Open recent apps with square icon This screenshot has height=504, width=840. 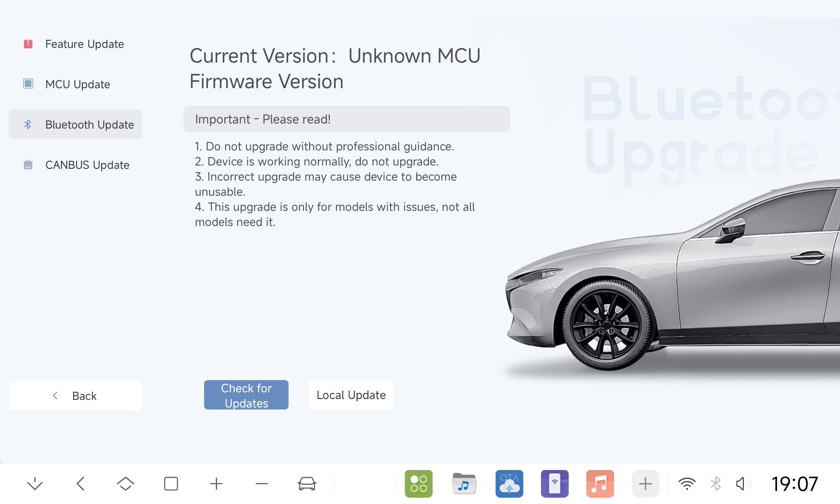171,484
